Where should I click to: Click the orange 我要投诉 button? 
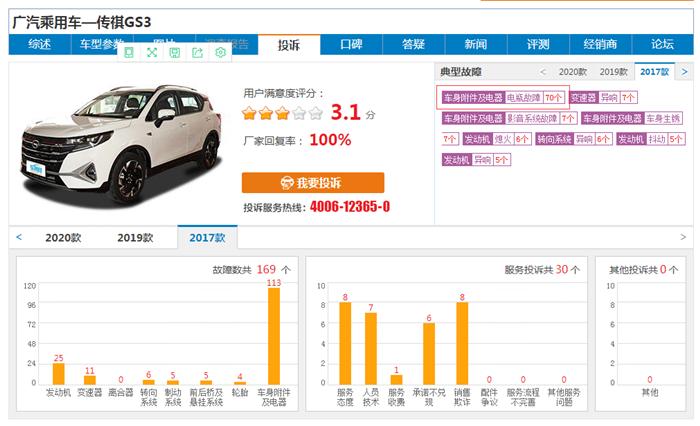(x=313, y=183)
